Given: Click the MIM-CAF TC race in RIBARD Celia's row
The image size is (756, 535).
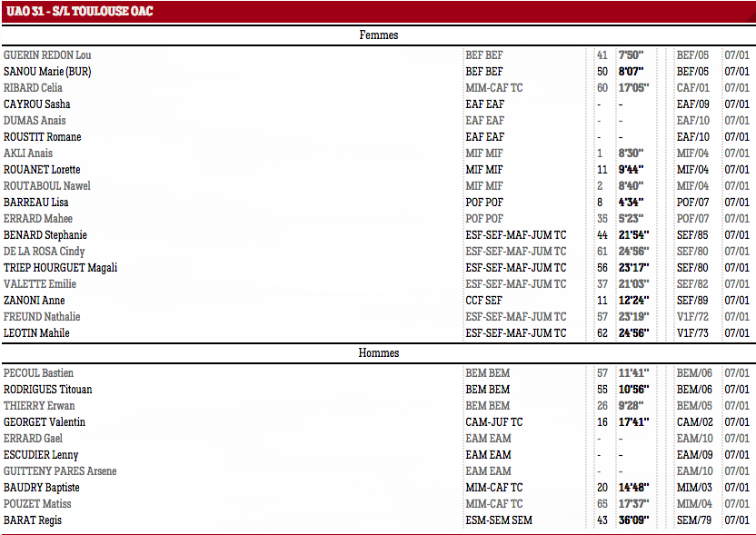Looking at the screenshot, I should tap(494, 88).
